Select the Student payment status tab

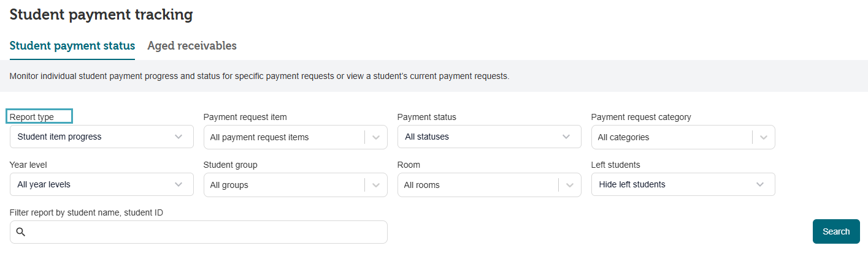[x=72, y=46]
